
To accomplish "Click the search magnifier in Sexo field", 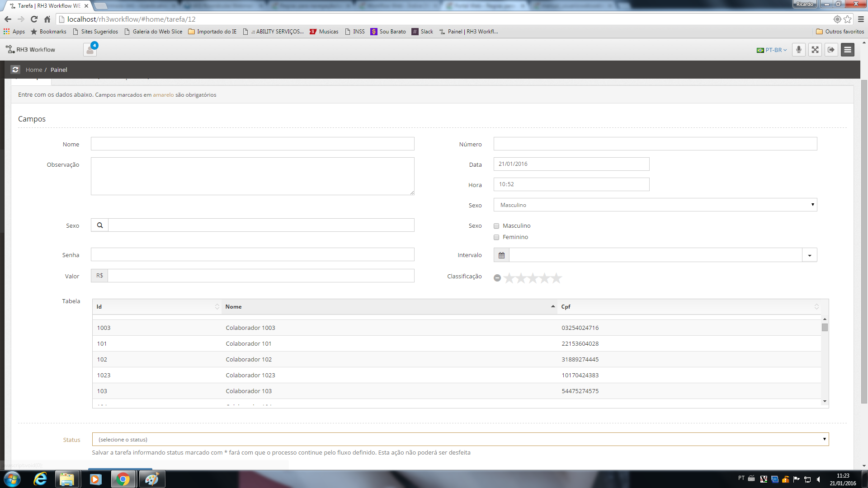I will [x=100, y=225].
